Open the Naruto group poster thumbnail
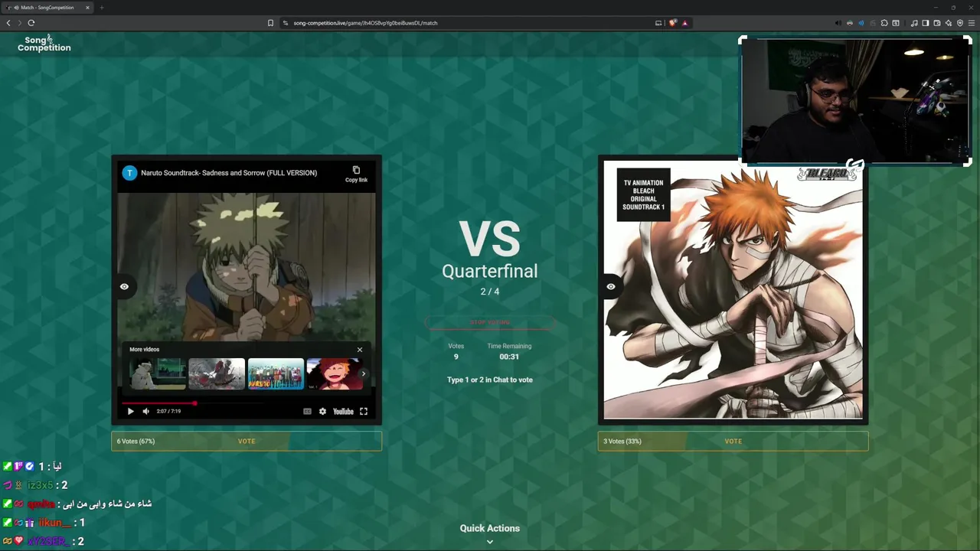The image size is (980, 551). click(x=276, y=374)
